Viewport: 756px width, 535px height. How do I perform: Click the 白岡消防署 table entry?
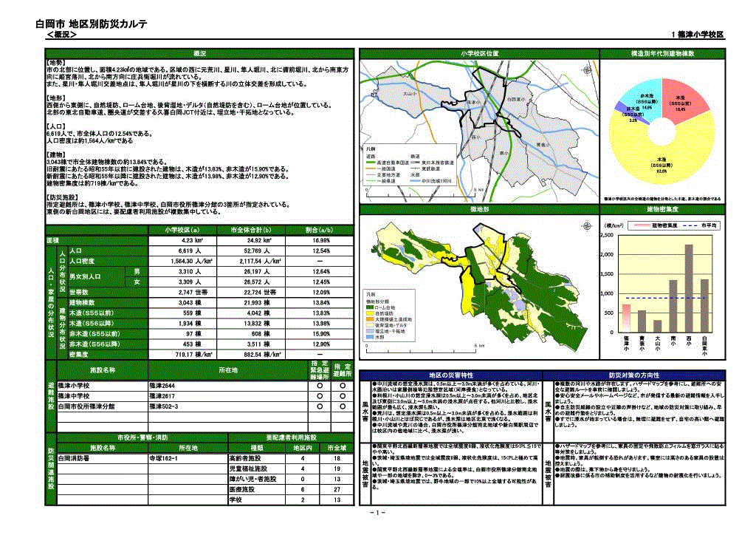[x=74, y=458]
